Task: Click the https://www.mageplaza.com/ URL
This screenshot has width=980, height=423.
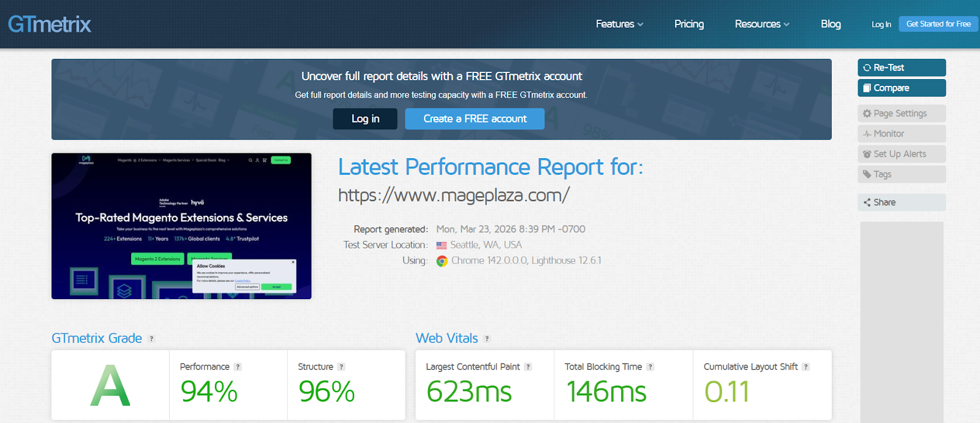Action: tap(454, 195)
